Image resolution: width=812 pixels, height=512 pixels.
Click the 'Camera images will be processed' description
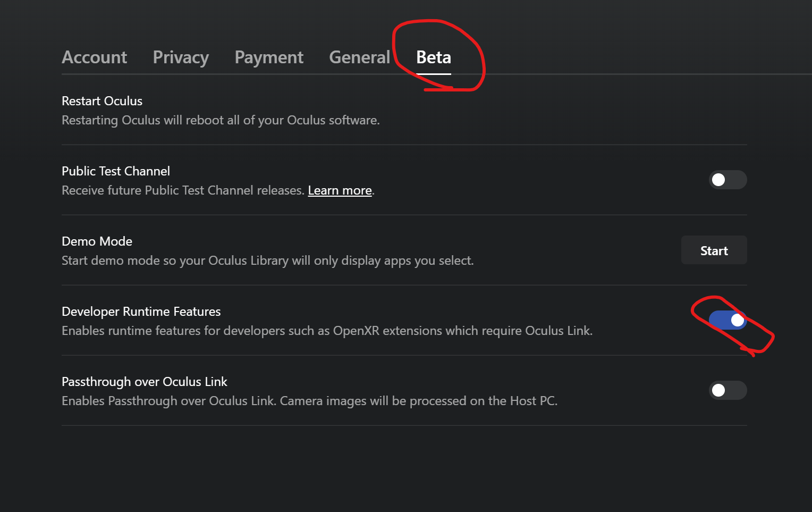coord(419,401)
